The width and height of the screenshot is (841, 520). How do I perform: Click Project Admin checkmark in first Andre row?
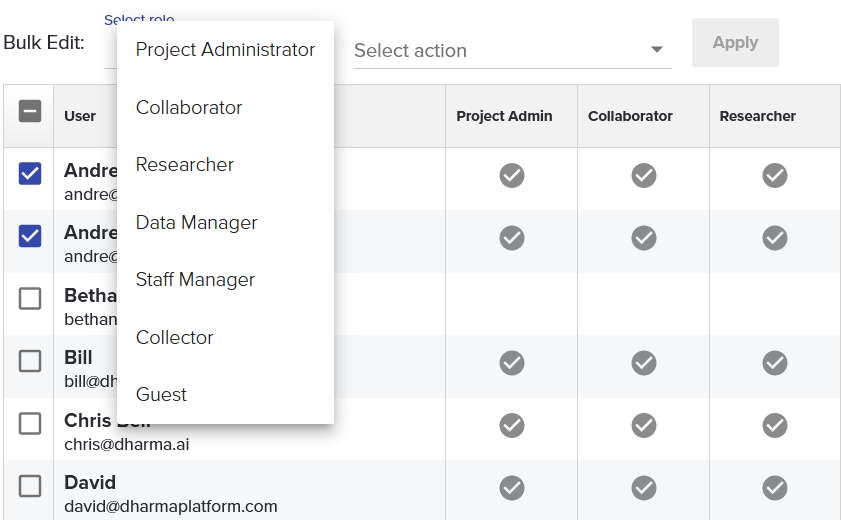(512, 176)
